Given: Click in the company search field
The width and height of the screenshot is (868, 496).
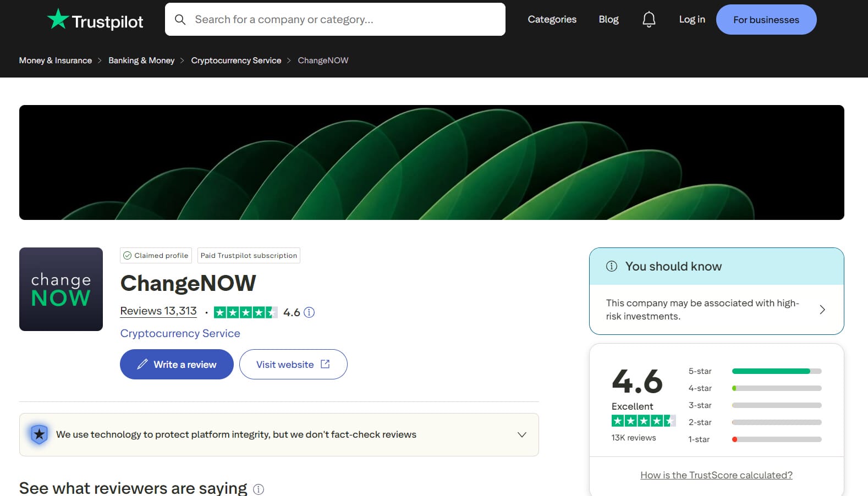Looking at the screenshot, I should 335,19.
